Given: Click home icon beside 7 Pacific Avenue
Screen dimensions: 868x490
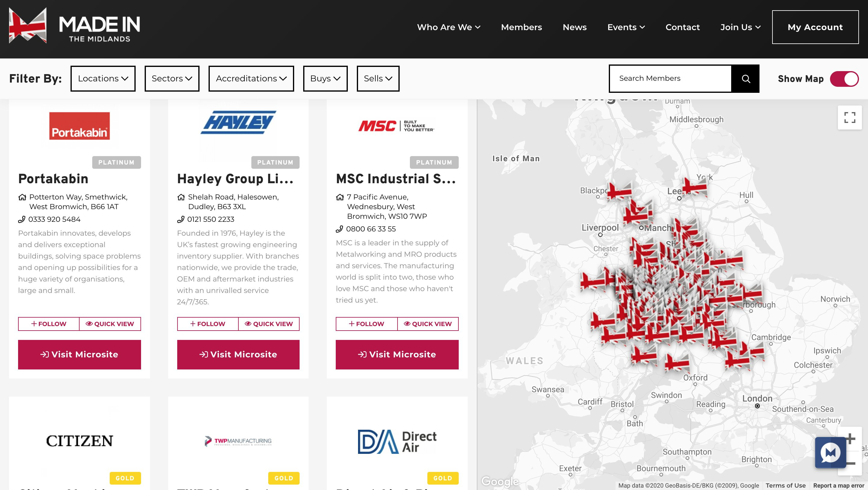Looking at the screenshot, I should [340, 197].
